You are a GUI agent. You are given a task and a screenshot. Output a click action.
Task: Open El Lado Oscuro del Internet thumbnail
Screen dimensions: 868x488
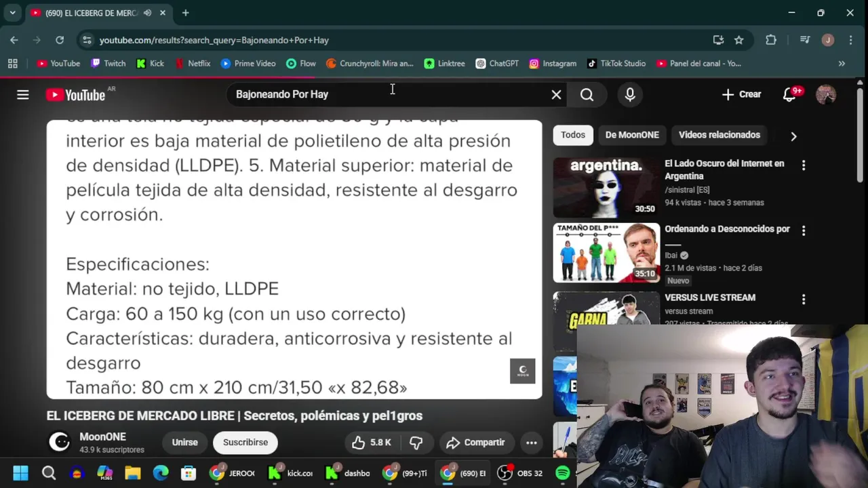pos(606,188)
